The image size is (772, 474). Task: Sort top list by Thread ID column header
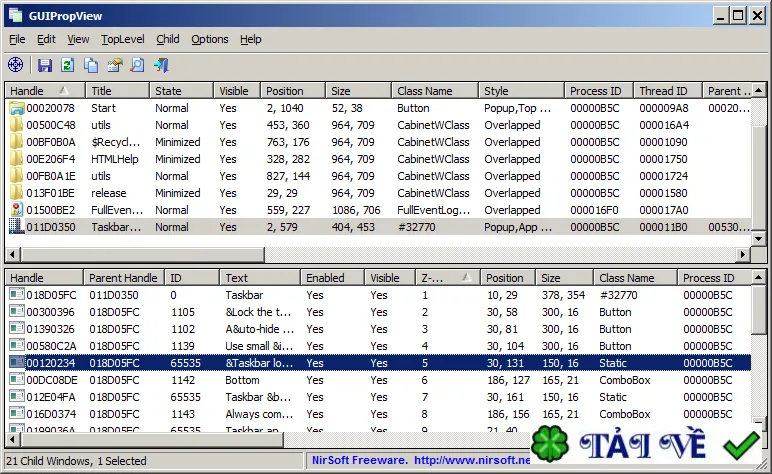(668, 91)
